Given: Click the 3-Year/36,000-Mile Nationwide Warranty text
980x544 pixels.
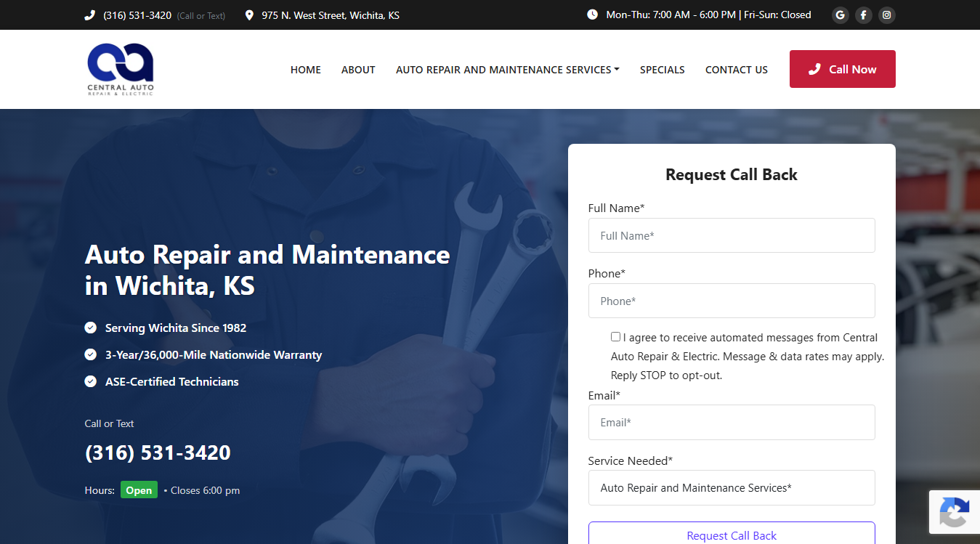Looking at the screenshot, I should (214, 354).
